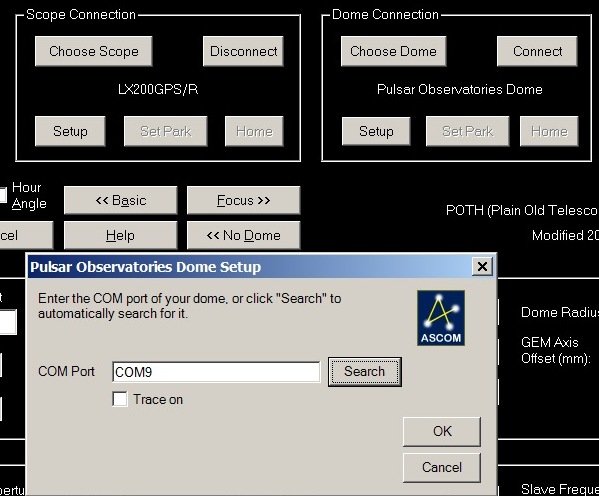Toggle the Hour Angle checkbox
Viewport: 599px width, 496px height.
pyautogui.click(x=2, y=195)
